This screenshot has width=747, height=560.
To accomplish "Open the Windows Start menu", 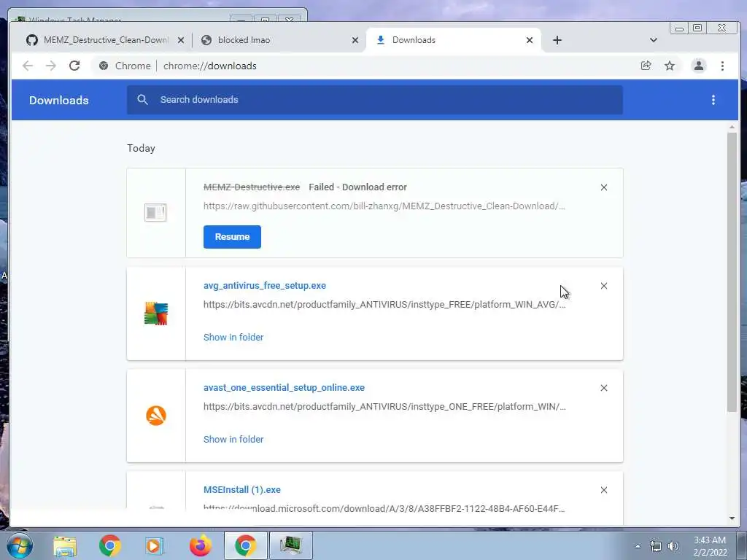I will tap(20, 545).
